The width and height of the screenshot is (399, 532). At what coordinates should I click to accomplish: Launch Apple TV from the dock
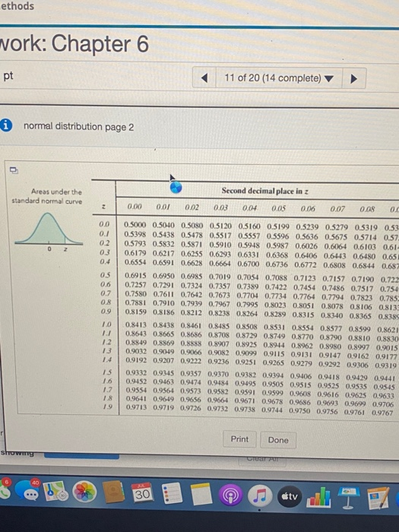pyautogui.click(x=289, y=496)
